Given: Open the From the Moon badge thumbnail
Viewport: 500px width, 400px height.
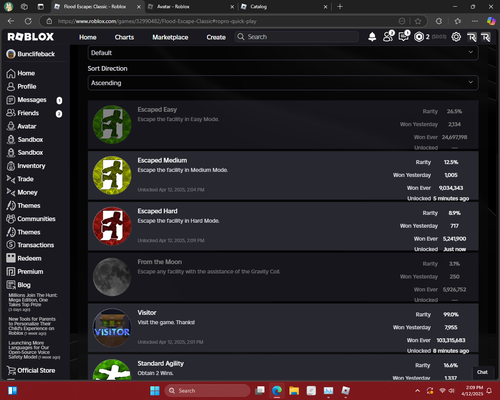Looking at the screenshot, I should pyautogui.click(x=112, y=277).
